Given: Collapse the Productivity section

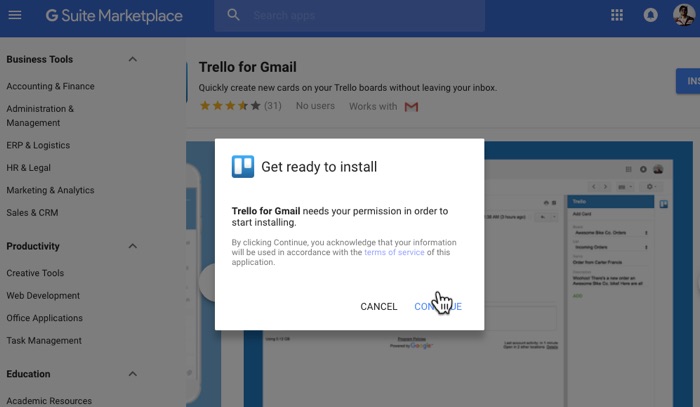Looking at the screenshot, I should tap(133, 246).
